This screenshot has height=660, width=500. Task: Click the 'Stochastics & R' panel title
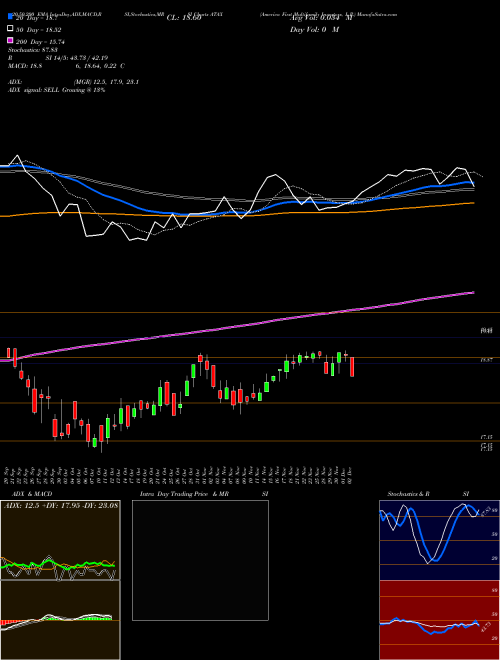[x=409, y=494]
